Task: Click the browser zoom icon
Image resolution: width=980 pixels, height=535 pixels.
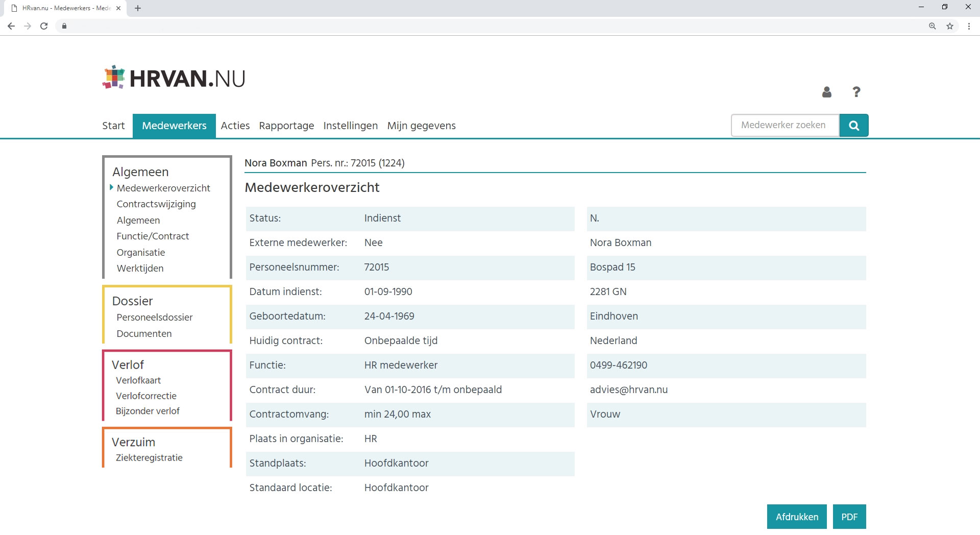Action: click(x=933, y=26)
